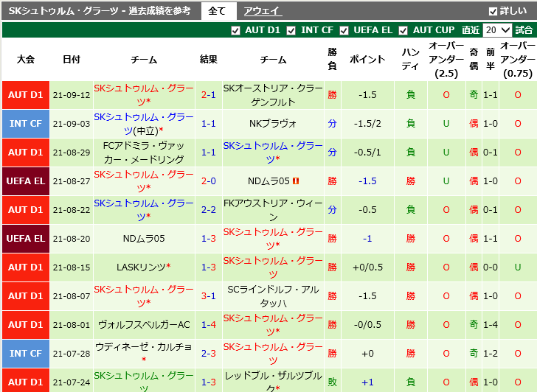Viewport: 537px width, 392px height.
Task: Click the 1-4 half-time score
Action: pos(491,325)
